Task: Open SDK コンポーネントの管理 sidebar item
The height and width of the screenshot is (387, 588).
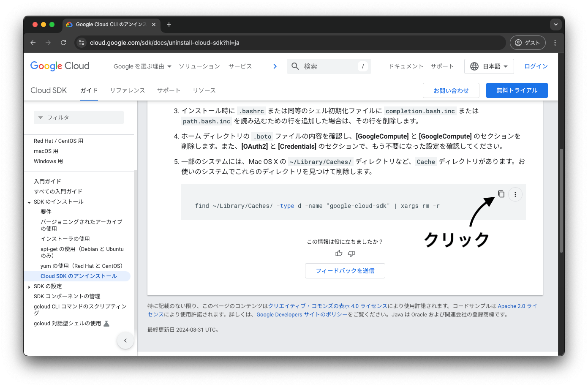Action: tap(67, 296)
